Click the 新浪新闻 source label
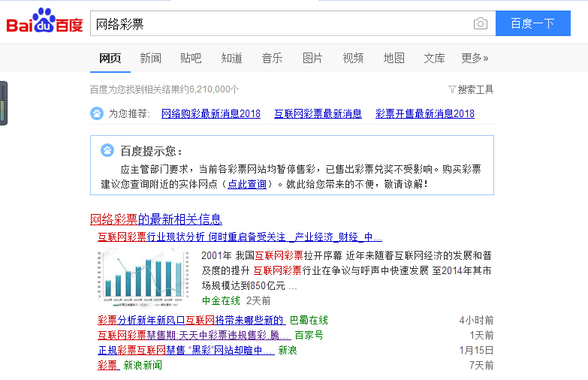 pos(143,366)
